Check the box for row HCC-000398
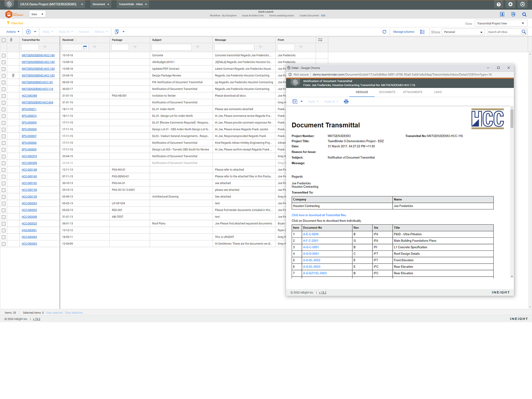The image size is (532, 399). 4,96
